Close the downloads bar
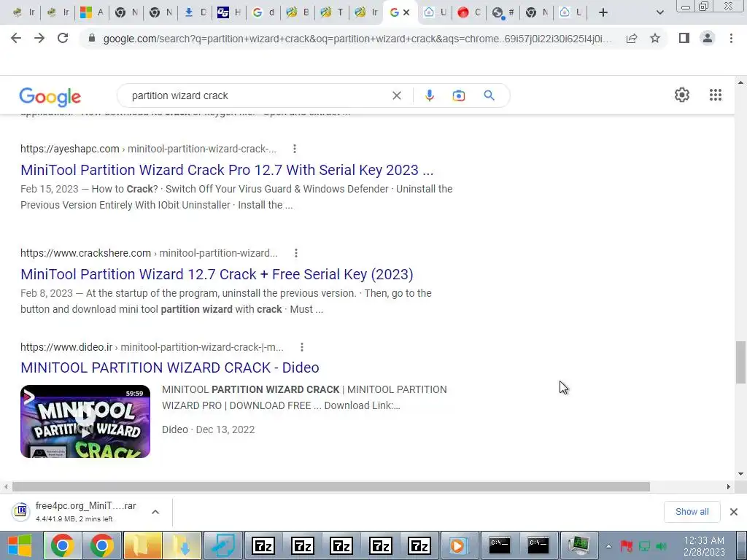The image size is (747, 560). tap(734, 512)
